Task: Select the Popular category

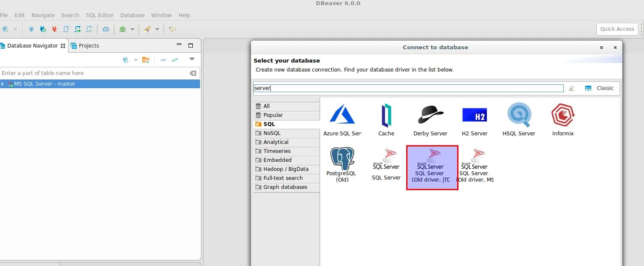Action: (287, 115)
